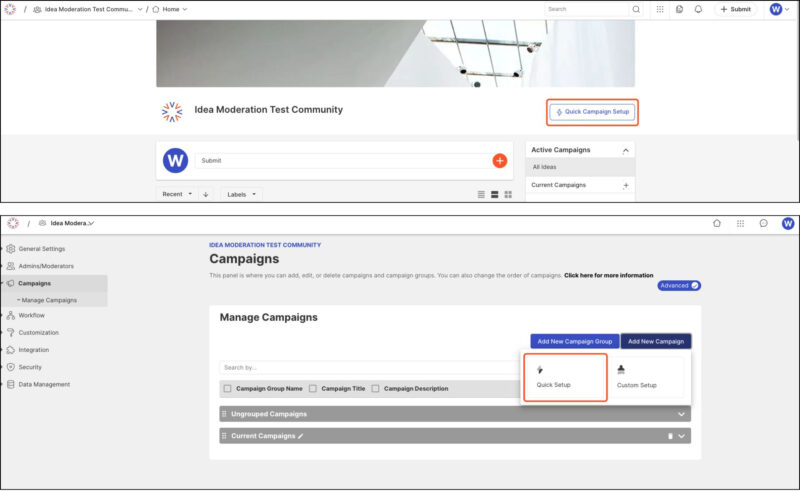Click the search magnifier icon in top bar

(x=636, y=9)
